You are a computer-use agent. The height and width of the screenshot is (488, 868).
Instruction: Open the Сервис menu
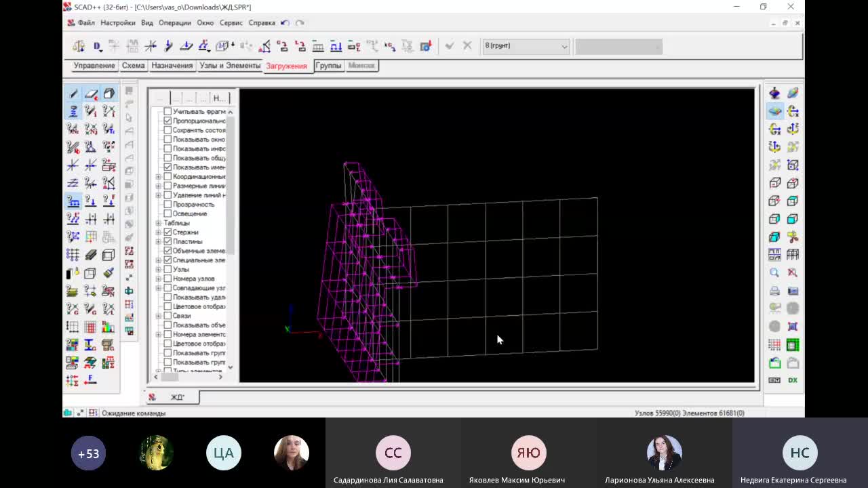point(231,22)
